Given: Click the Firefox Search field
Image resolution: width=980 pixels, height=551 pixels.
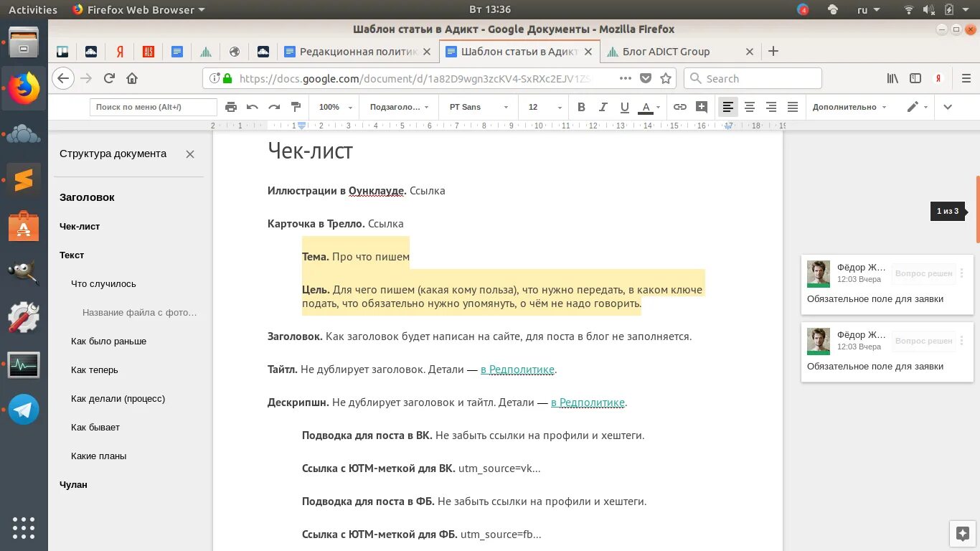Looking at the screenshot, I should tap(753, 78).
